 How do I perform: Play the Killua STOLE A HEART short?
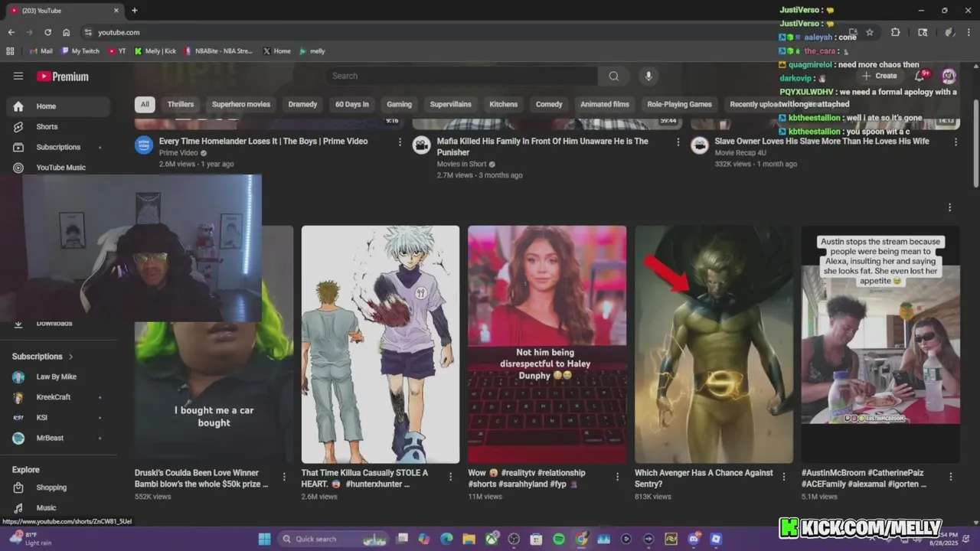(381, 344)
